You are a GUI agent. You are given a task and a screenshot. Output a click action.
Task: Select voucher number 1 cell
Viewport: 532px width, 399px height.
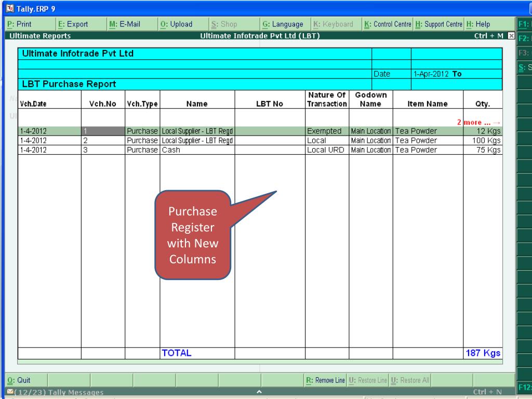[103, 131]
